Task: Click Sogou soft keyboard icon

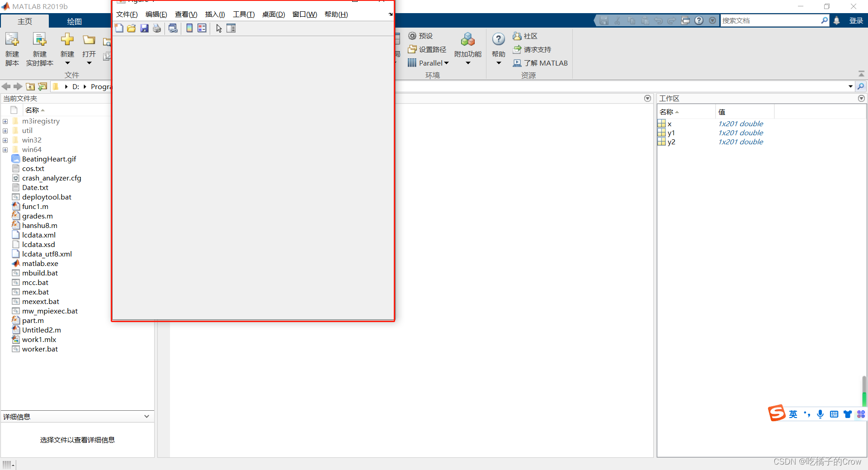Action: (x=834, y=414)
